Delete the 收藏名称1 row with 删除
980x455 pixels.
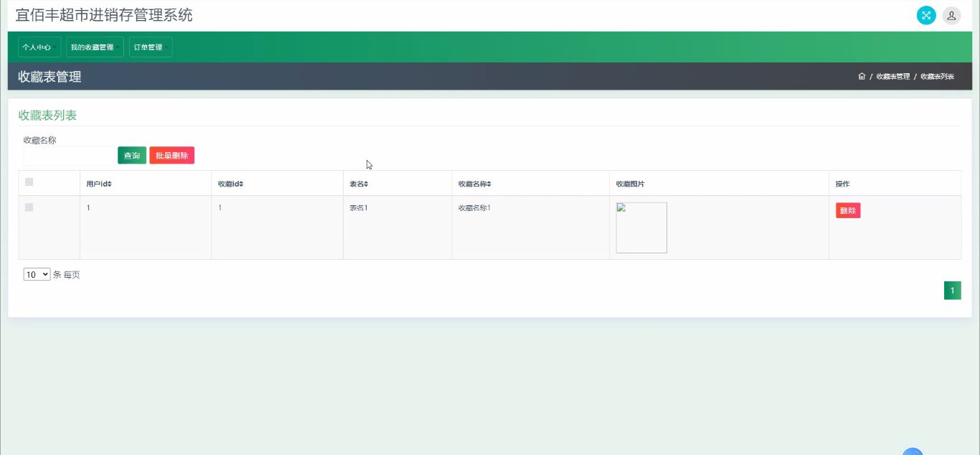click(x=848, y=210)
